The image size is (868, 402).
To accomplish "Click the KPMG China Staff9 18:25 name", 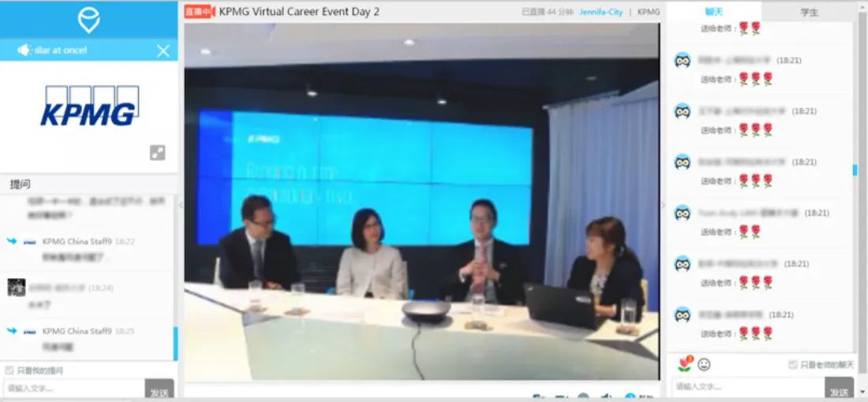I will (77, 331).
